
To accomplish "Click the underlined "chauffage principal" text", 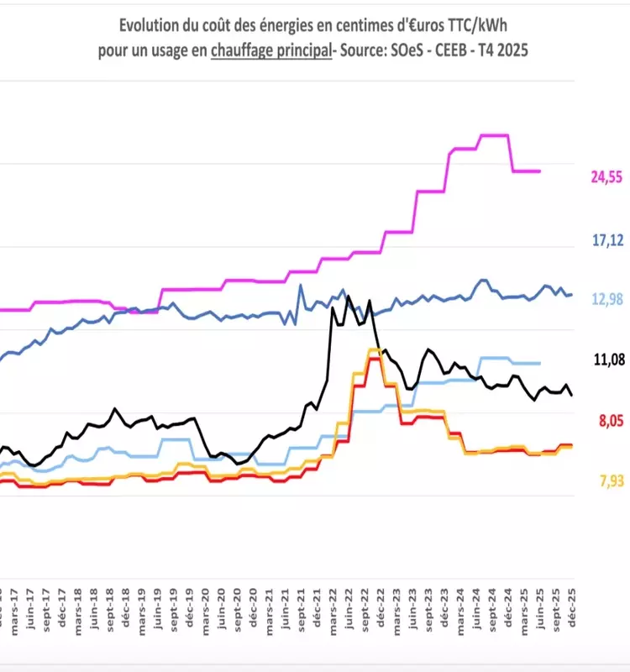I will tap(270, 50).
